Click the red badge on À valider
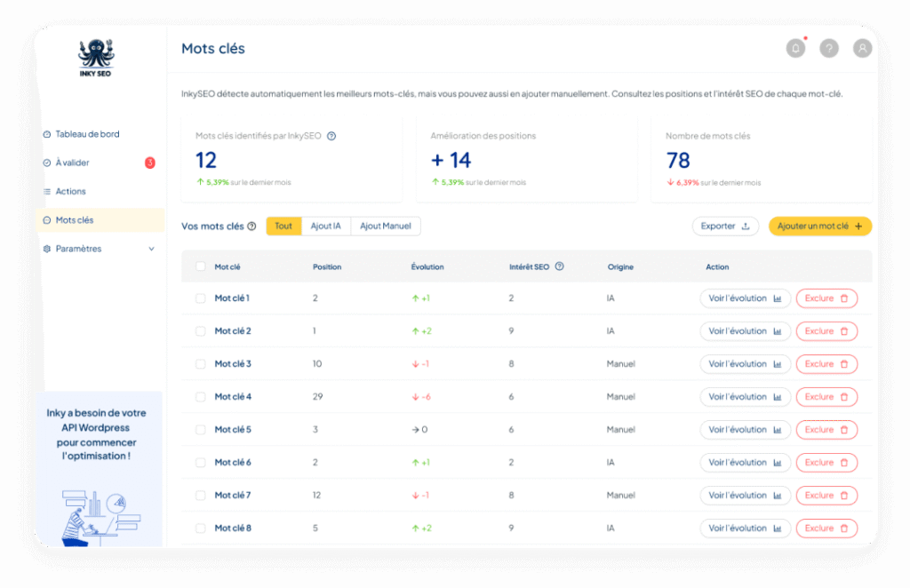This screenshot has width=910, height=588. point(149,163)
